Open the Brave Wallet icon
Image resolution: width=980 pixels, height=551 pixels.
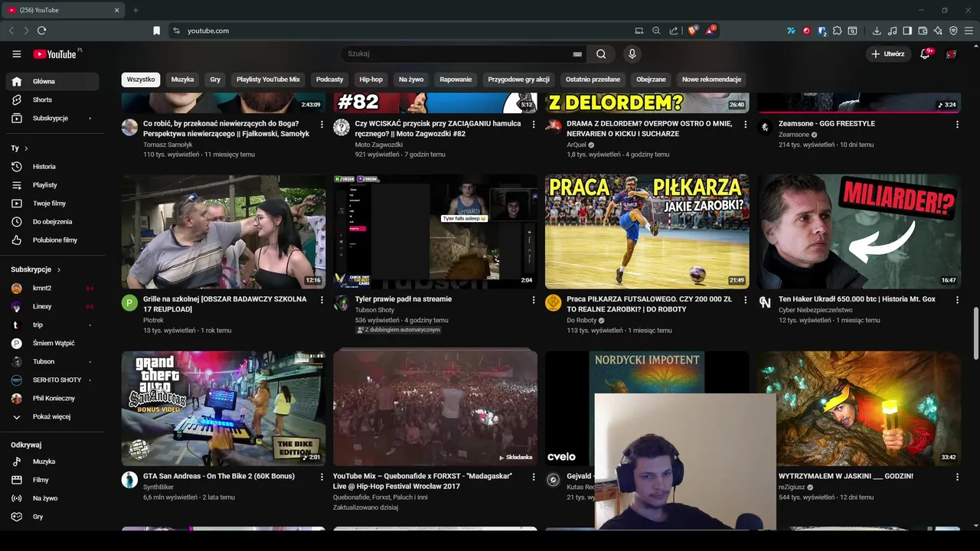(x=923, y=31)
